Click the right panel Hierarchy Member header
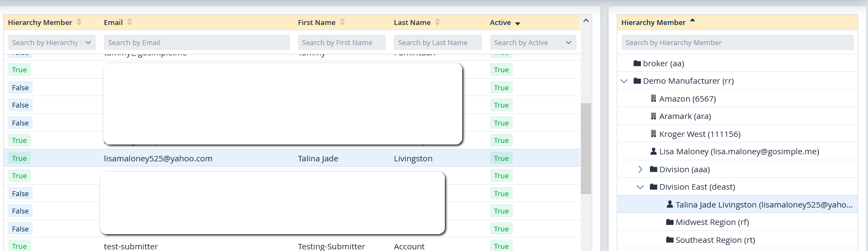 [x=653, y=22]
